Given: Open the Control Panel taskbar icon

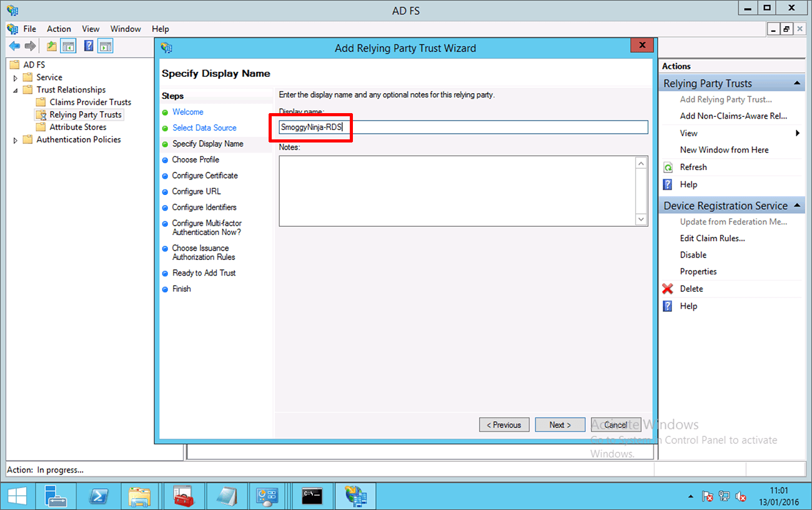Looking at the screenshot, I should click(x=267, y=496).
